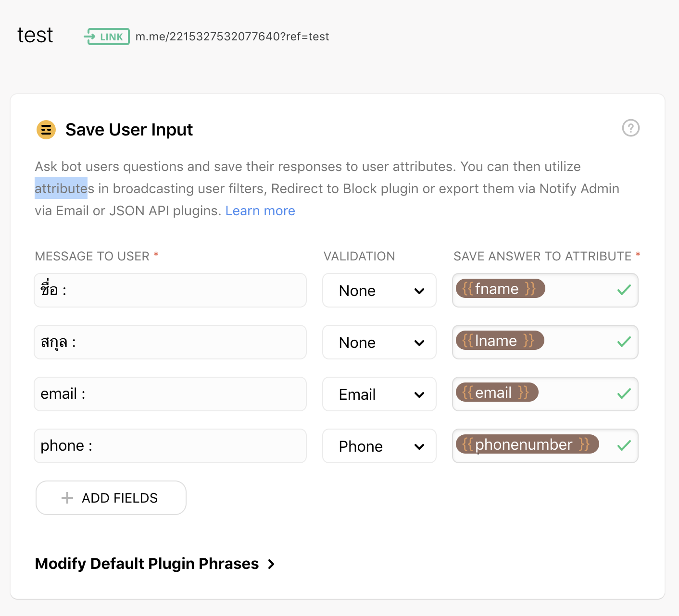Open validation dropdown for the สกุล field
Viewport: 679px width, 616px height.
tap(379, 342)
